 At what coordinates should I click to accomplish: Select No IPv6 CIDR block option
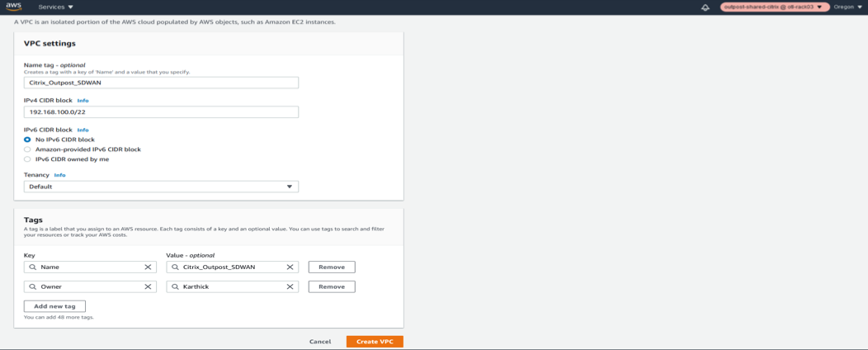pyautogui.click(x=27, y=140)
